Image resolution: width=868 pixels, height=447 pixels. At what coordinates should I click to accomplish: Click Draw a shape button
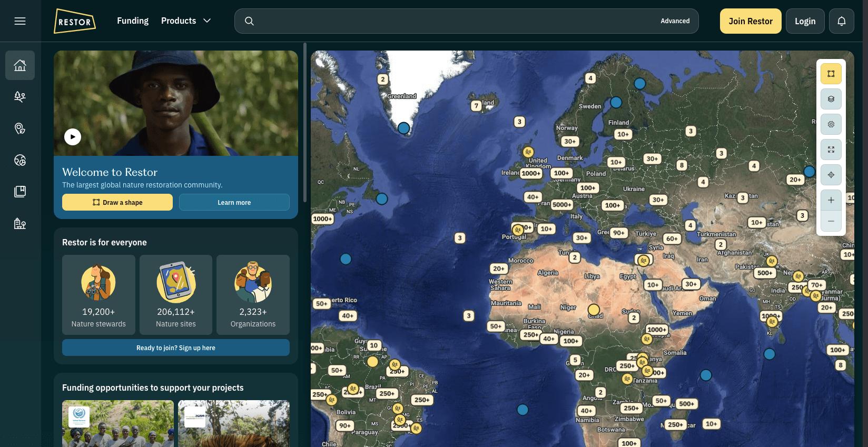pos(117,202)
